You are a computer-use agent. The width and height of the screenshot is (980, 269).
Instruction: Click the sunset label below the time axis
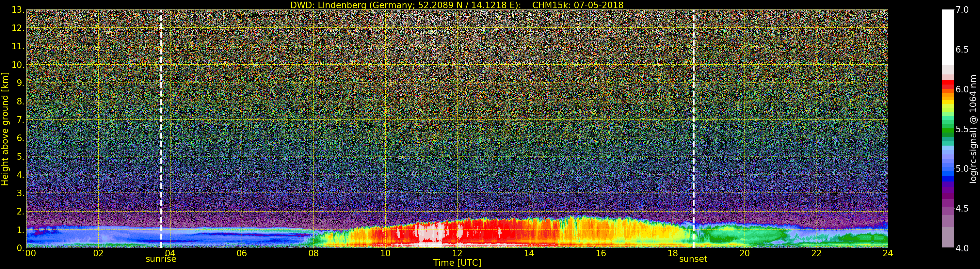click(693, 260)
